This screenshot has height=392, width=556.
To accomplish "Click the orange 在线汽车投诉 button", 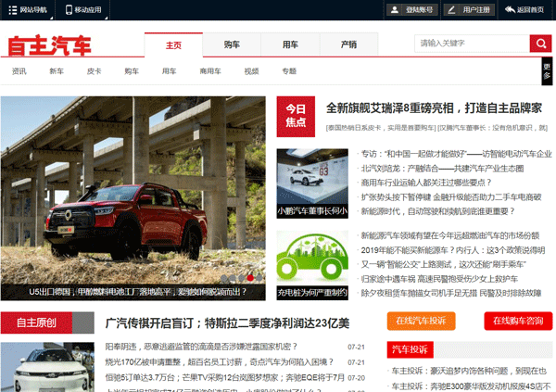I will tap(421, 321).
